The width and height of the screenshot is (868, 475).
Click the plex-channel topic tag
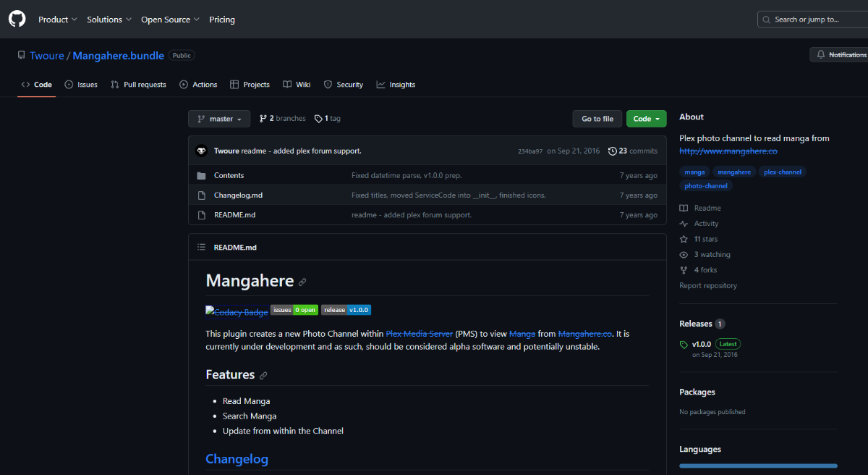(x=783, y=172)
